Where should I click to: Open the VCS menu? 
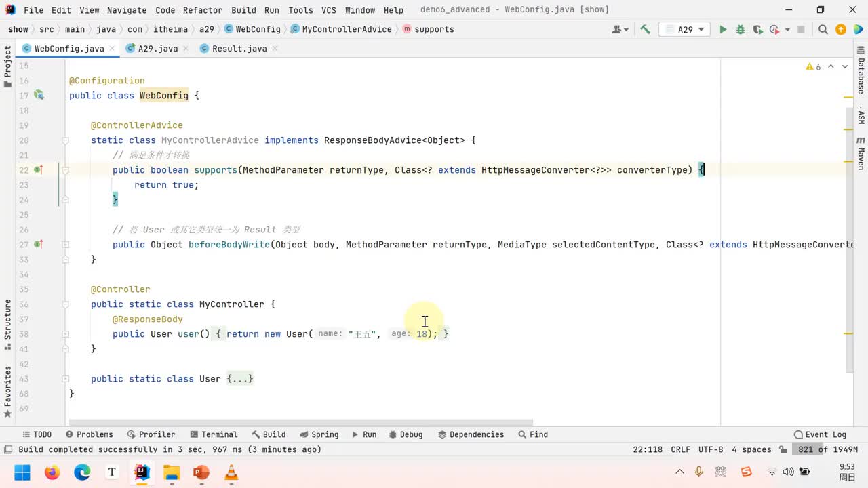point(328,10)
